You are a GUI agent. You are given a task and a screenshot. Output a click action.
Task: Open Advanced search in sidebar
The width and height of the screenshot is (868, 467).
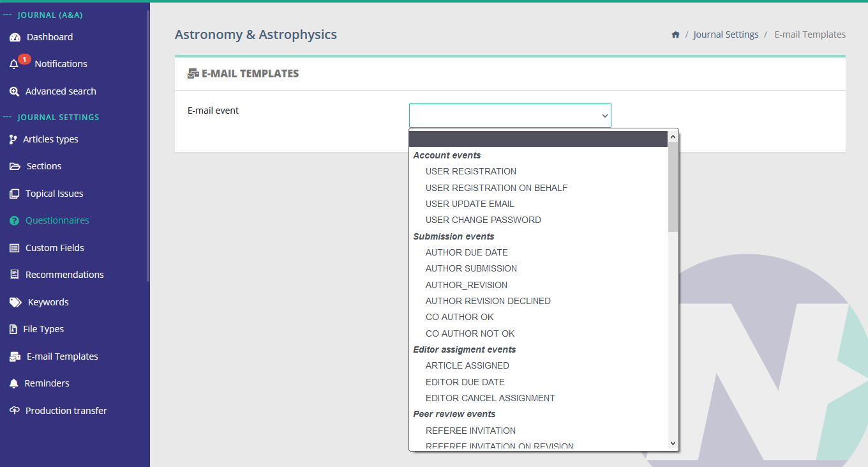click(x=61, y=91)
